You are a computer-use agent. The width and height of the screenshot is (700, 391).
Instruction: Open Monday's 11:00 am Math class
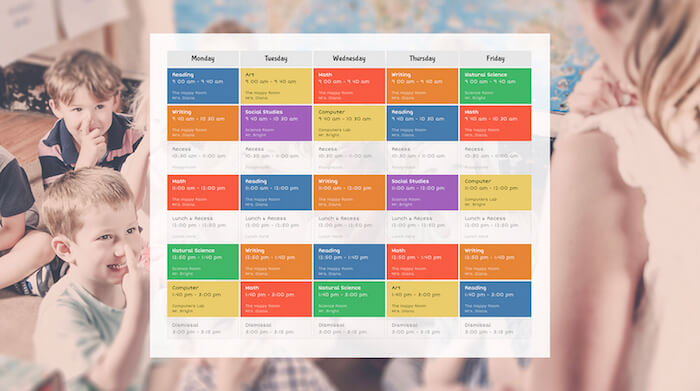[203, 192]
